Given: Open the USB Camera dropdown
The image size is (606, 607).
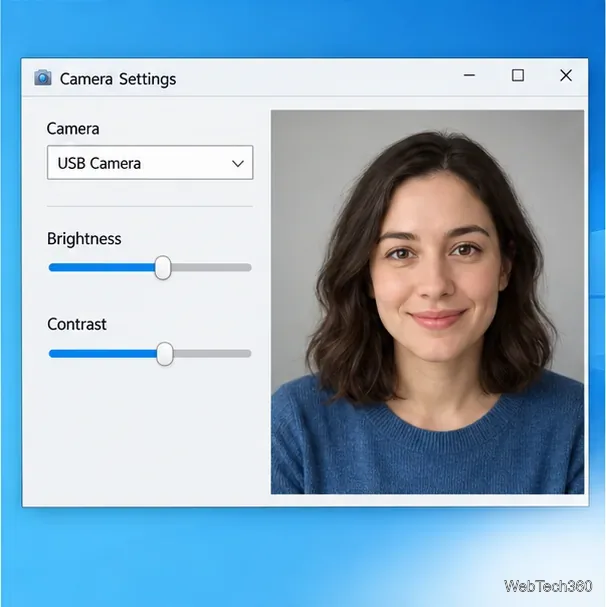Looking at the screenshot, I should [150, 163].
